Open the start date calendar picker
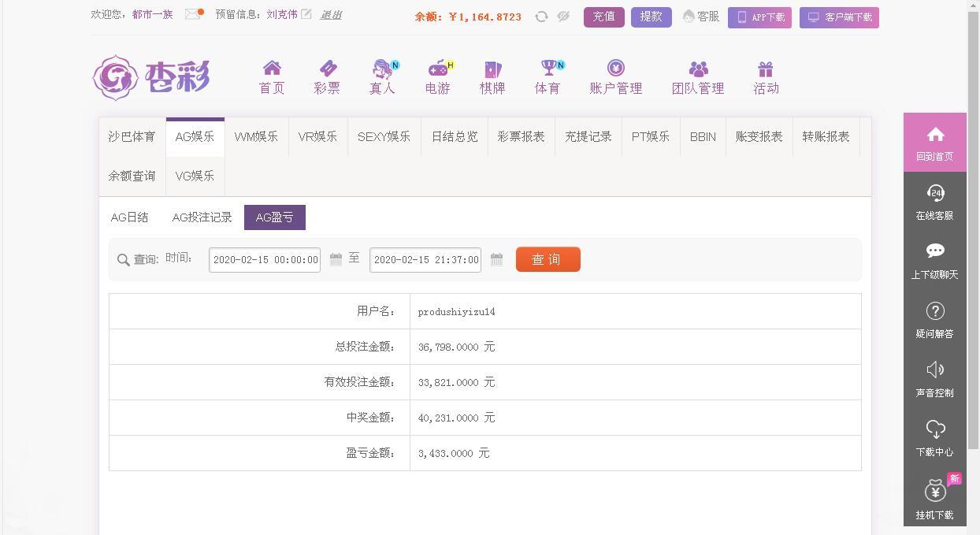 point(334,259)
